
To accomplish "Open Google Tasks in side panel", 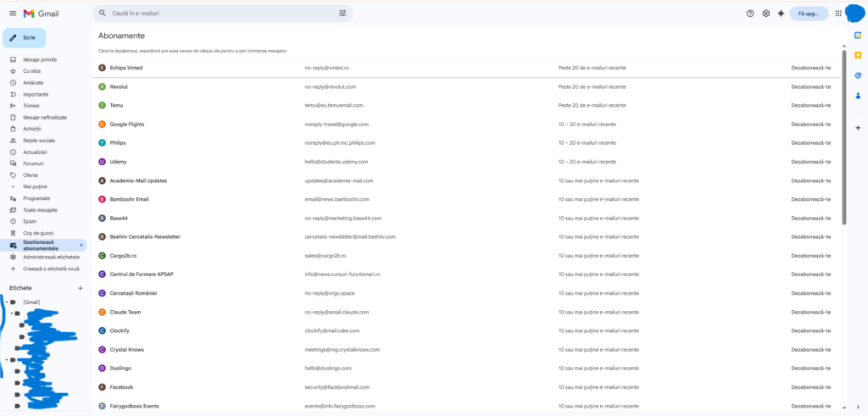I will pyautogui.click(x=858, y=75).
